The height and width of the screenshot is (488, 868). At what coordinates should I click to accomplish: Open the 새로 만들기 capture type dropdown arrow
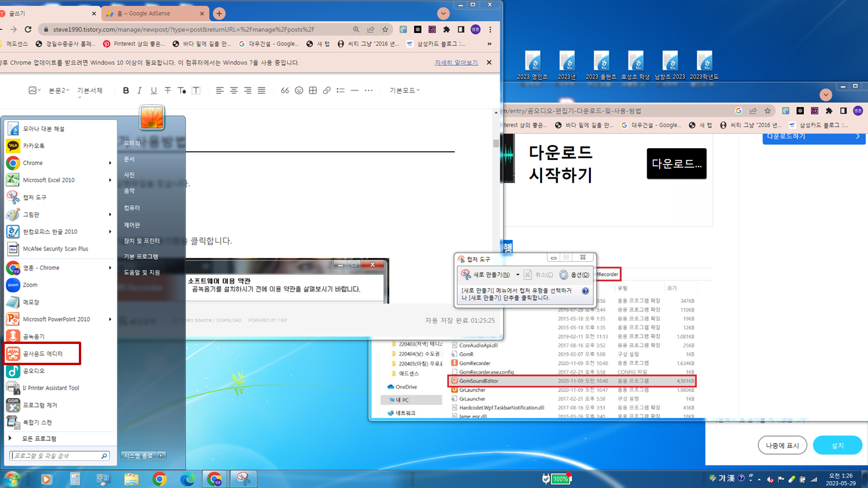point(517,274)
